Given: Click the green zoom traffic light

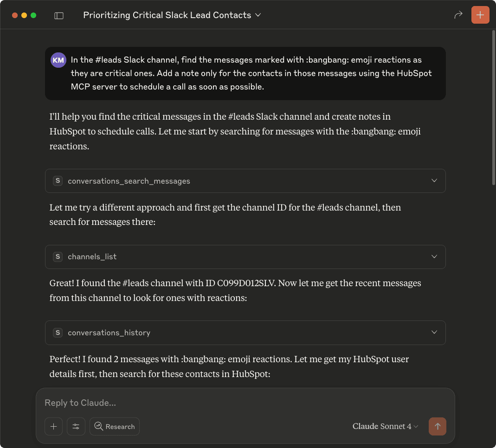Looking at the screenshot, I should [32, 15].
